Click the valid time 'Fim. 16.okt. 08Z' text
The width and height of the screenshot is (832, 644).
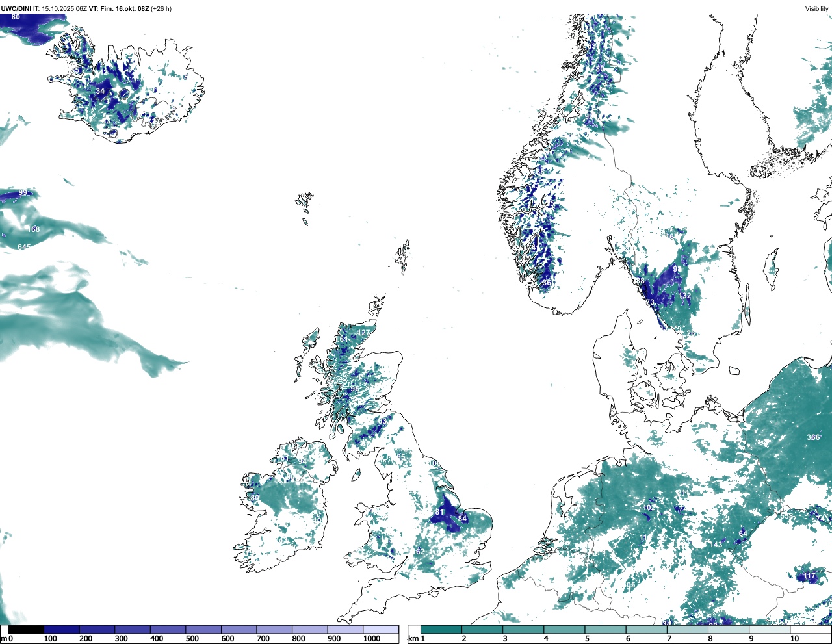124,8
